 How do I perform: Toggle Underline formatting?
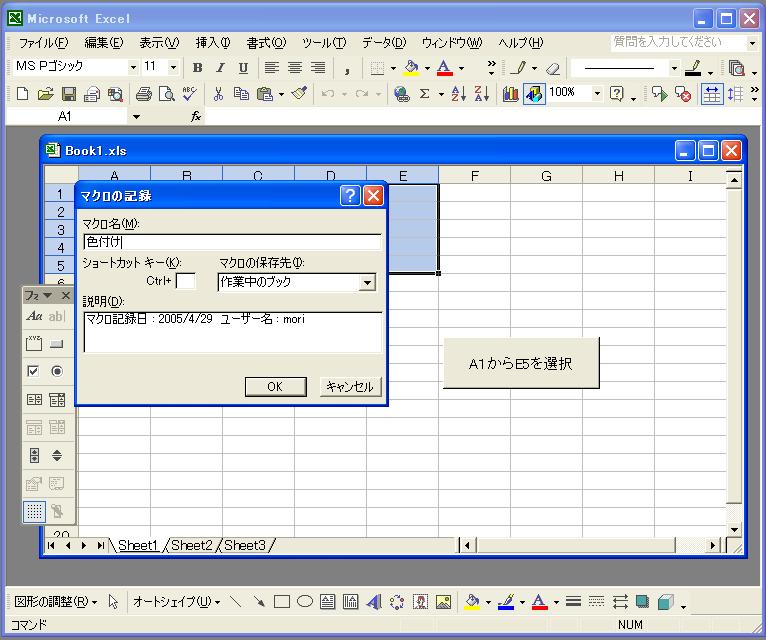click(243, 67)
